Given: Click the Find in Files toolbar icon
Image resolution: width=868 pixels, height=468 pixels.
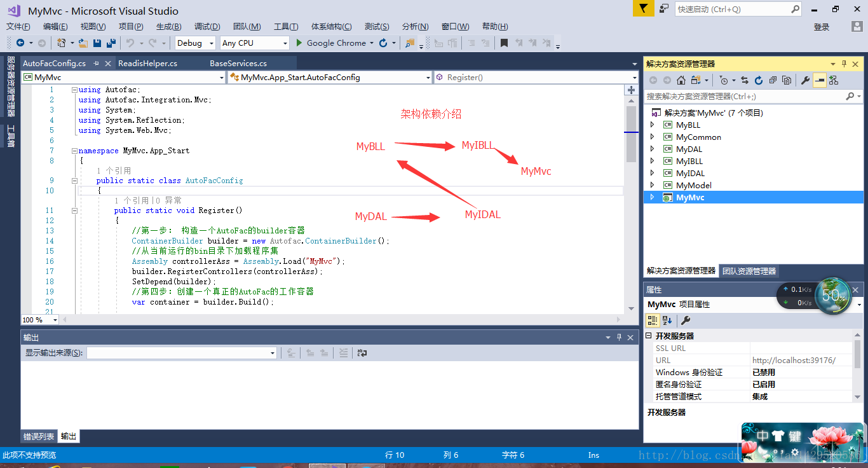Looking at the screenshot, I should coord(409,43).
